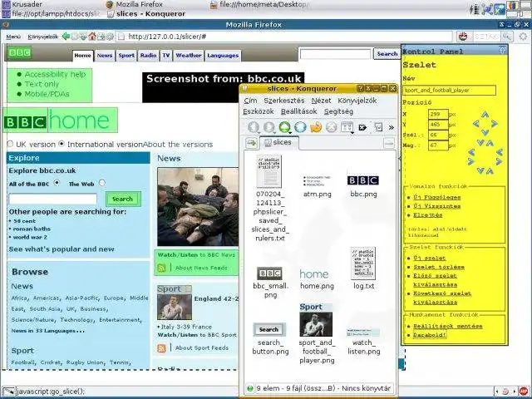Click Konqueror blue reload globe icon
Screen dimensions: 532x399
tap(300, 127)
